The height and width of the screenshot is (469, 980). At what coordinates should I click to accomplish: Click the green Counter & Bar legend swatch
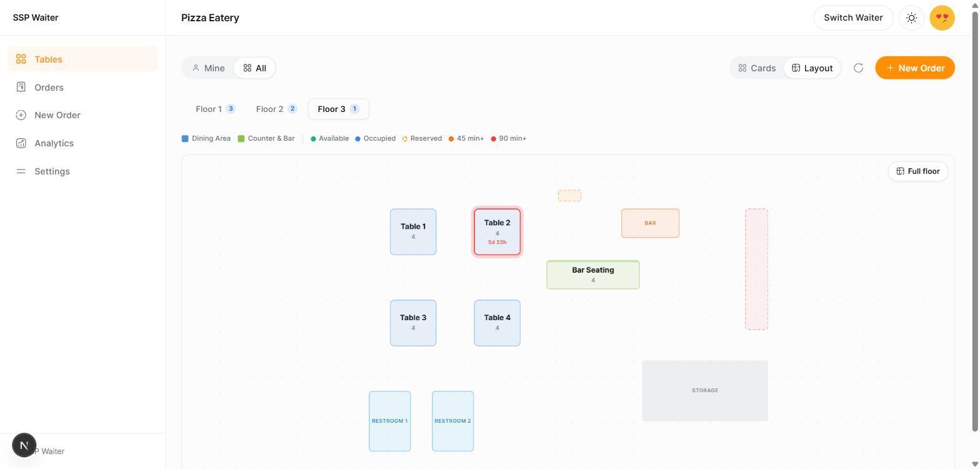[x=241, y=139]
